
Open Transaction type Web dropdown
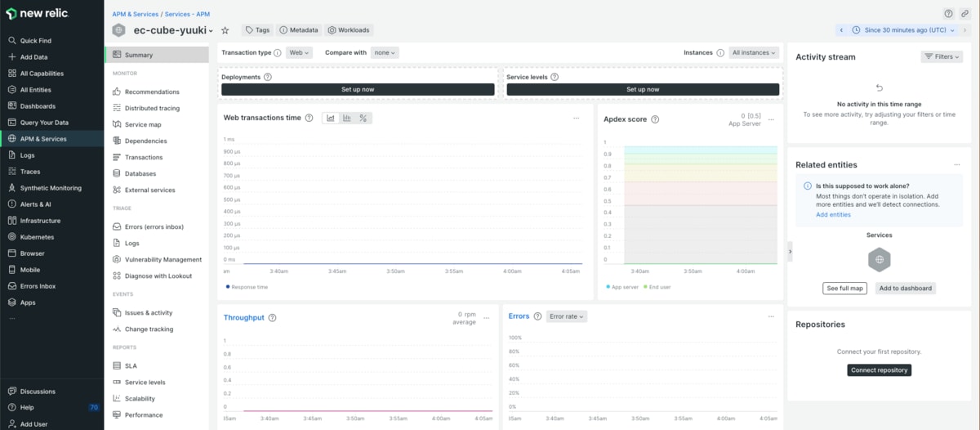pyautogui.click(x=299, y=52)
